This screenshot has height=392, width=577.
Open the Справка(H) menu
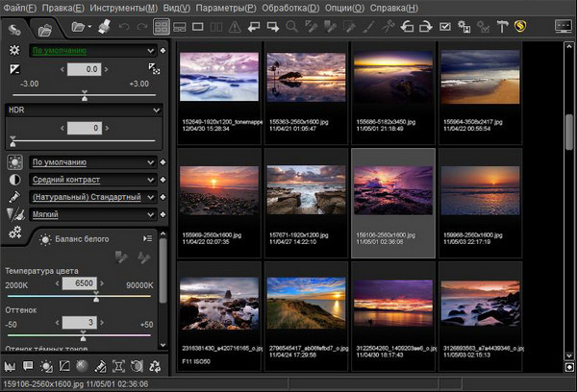pos(393,8)
